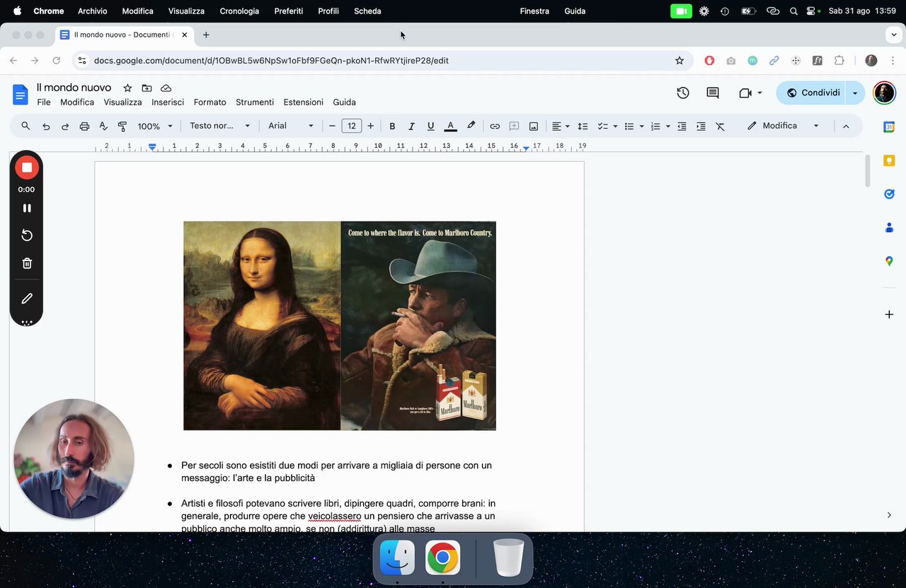The height and width of the screenshot is (588, 906).
Task: Select the paint format roller tool
Action: point(122,126)
